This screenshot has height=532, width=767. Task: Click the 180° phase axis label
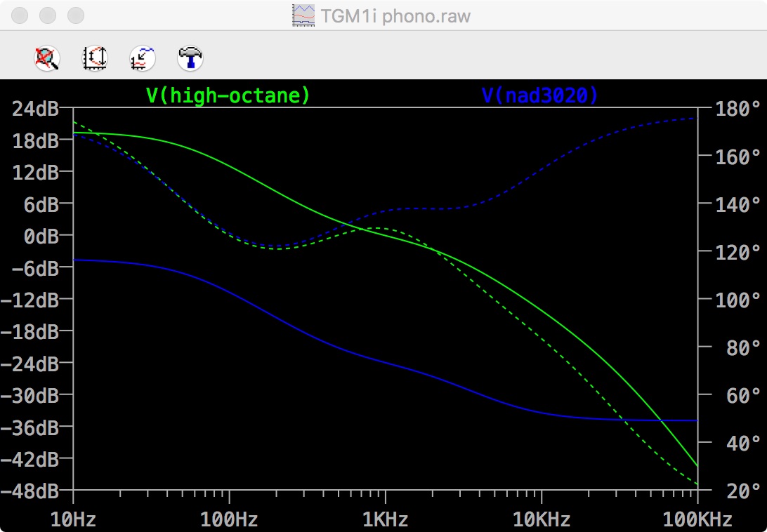tap(738, 108)
